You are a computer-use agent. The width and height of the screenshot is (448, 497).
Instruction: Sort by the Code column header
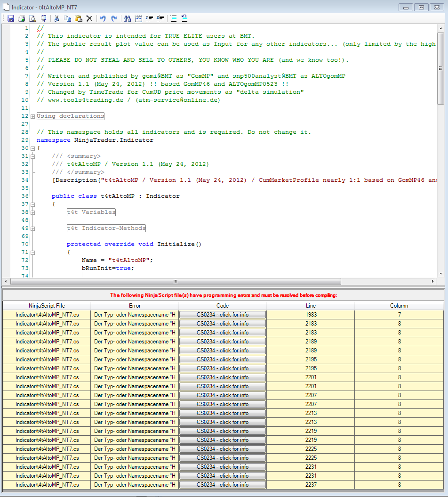[223, 306]
